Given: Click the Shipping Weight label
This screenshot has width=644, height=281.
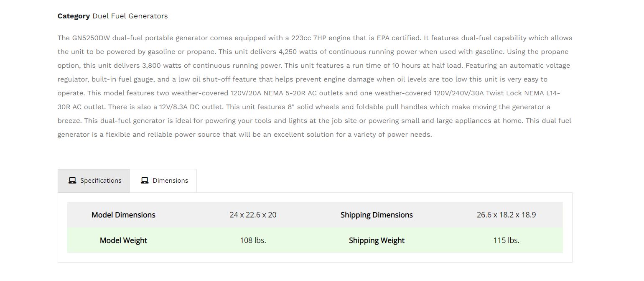Looking at the screenshot, I should pyautogui.click(x=376, y=240).
